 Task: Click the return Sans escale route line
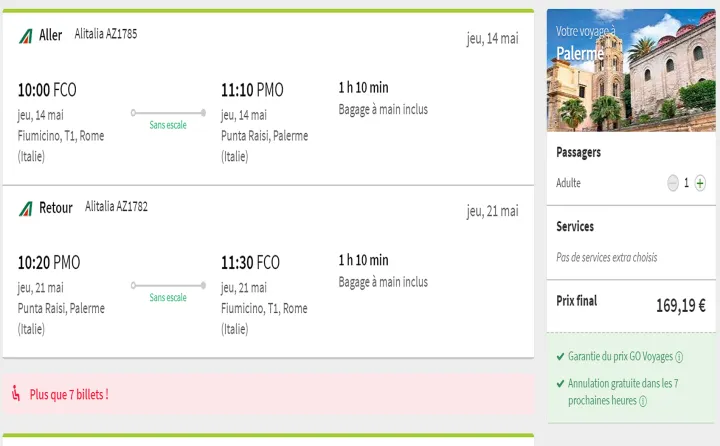(168, 285)
